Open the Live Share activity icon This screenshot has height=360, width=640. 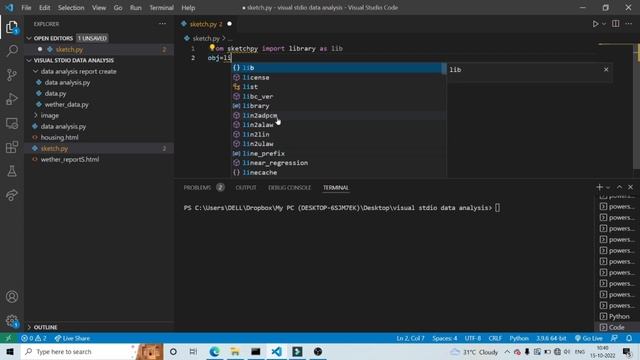click(12, 195)
